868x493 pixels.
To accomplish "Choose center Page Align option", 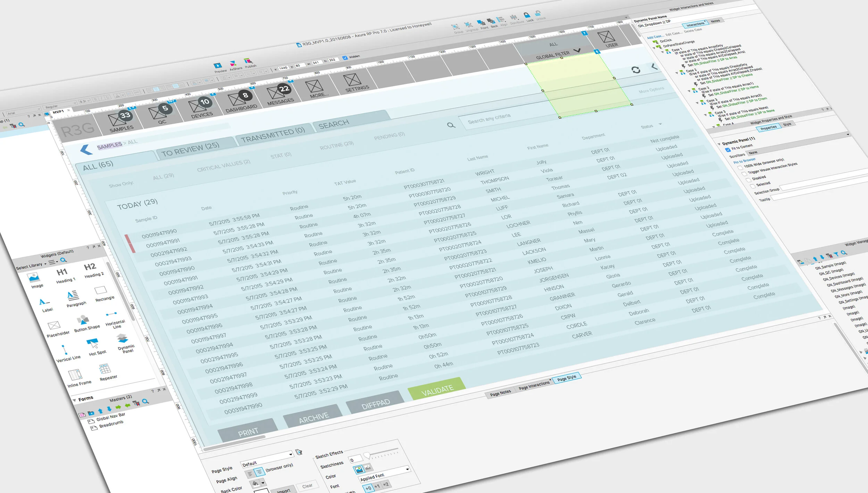I will point(259,472).
